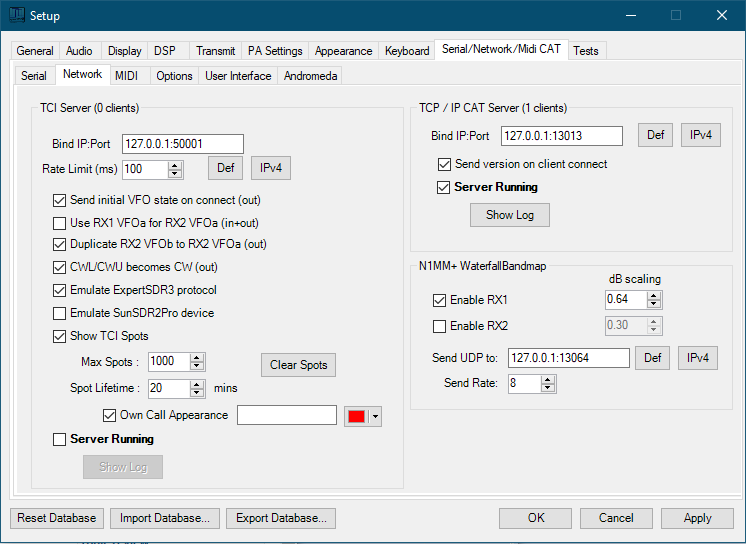Switch to the User Interface sub-tab
Image resolution: width=746 pixels, height=544 pixels.
[x=238, y=76]
